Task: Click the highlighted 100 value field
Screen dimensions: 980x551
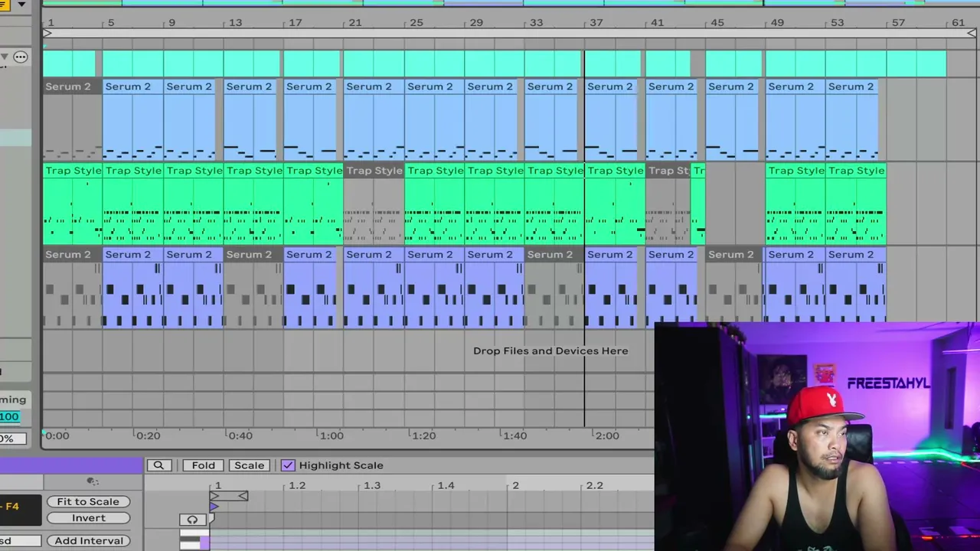Action: pyautogui.click(x=9, y=416)
